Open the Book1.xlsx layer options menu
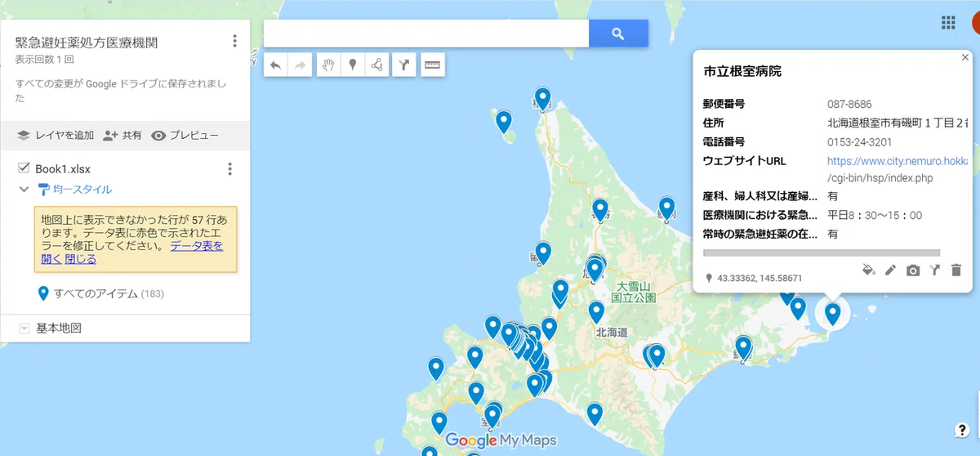 [230, 169]
